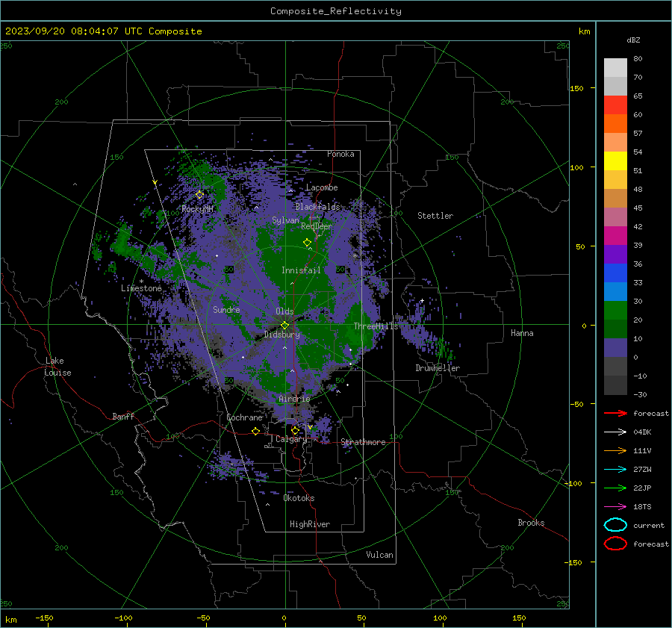The image size is (672, 628).
Task: Click the HighRiver label
Action: pos(310,524)
